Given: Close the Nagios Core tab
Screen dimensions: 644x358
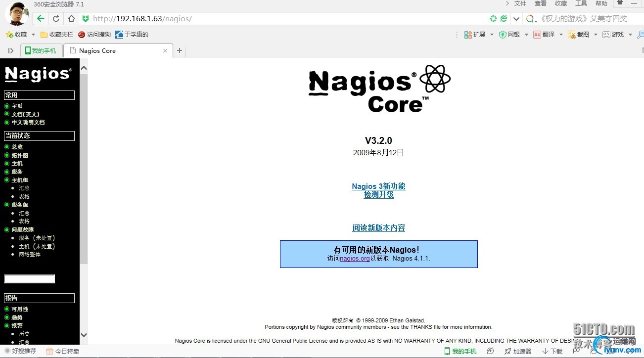Looking at the screenshot, I should (x=165, y=50).
